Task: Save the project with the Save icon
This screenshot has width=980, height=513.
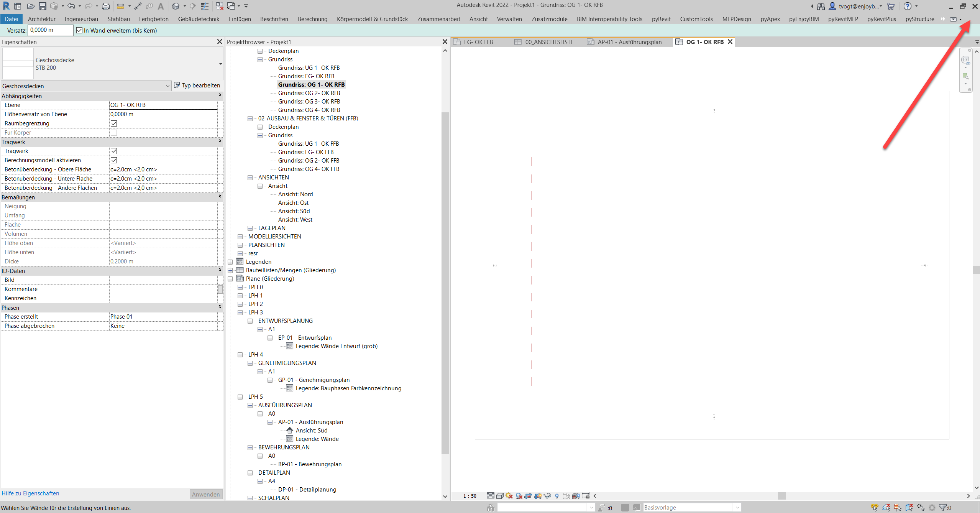Action: click(x=43, y=6)
